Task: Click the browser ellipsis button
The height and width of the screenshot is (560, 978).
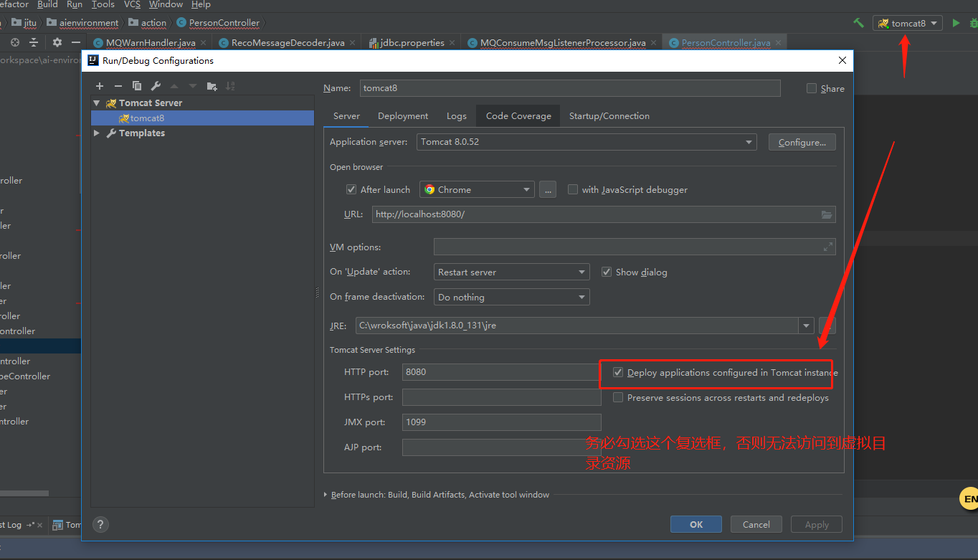Action: (548, 189)
